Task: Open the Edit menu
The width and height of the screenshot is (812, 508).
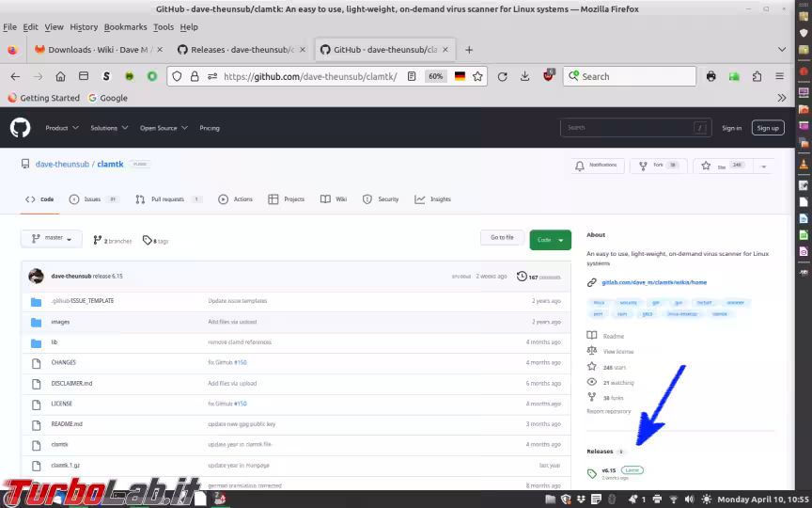Action: tap(31, 27)
